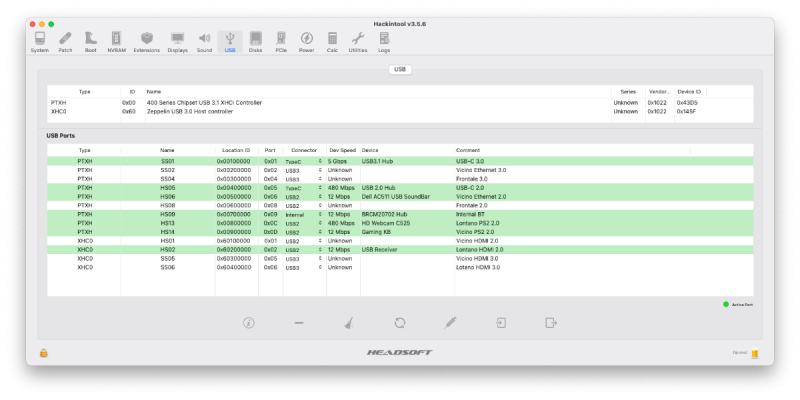Select location ID 0x60100000 cell
Image resolution: width=800 pixels, height=400 pixels.
tap(234, 241)
